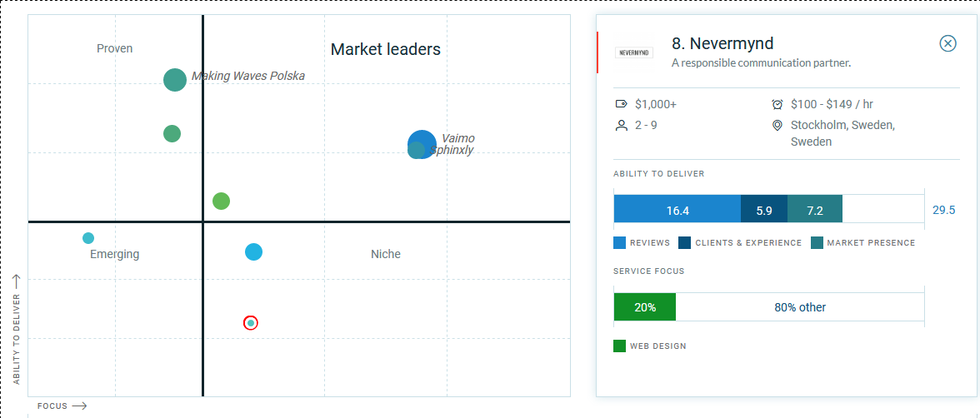Click the Nevermynd company logo
Screen dimensions: 980x418
click(634, 52)
